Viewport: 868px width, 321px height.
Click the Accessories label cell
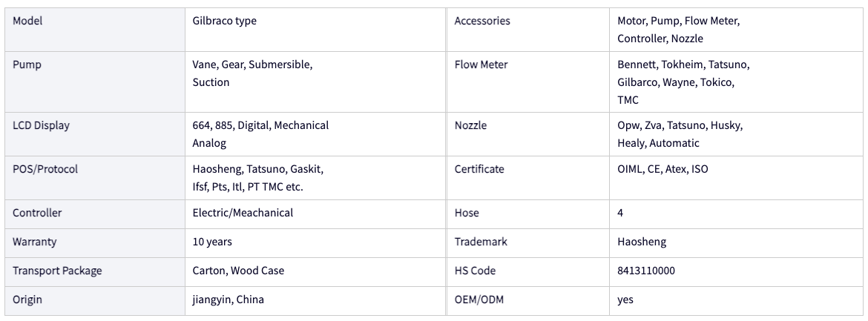528,30
